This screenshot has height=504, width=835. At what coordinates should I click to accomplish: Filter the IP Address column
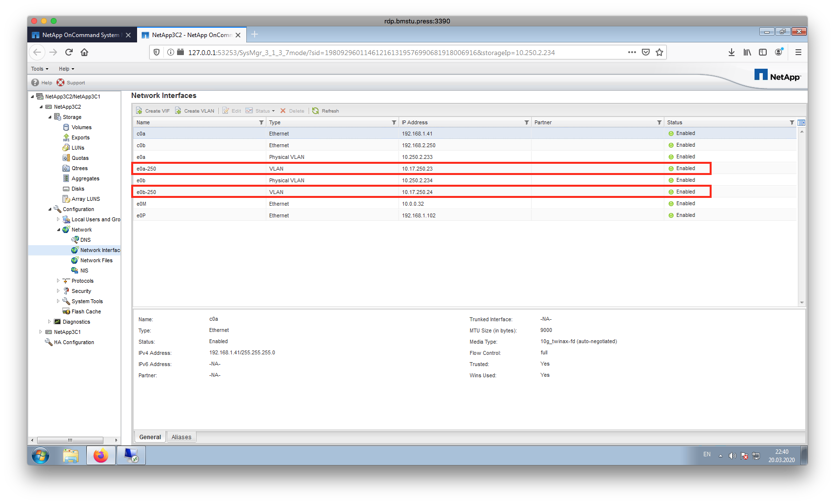pyautogui.click(x=527, y=122)
